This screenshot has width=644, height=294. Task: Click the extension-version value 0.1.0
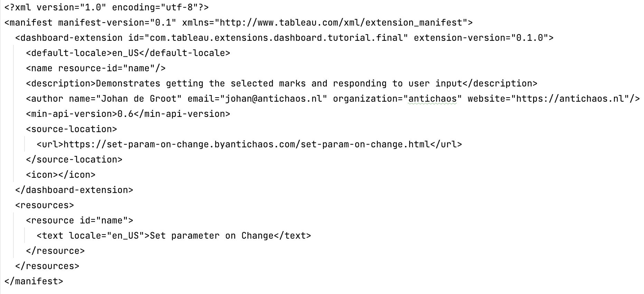point(529,38)
